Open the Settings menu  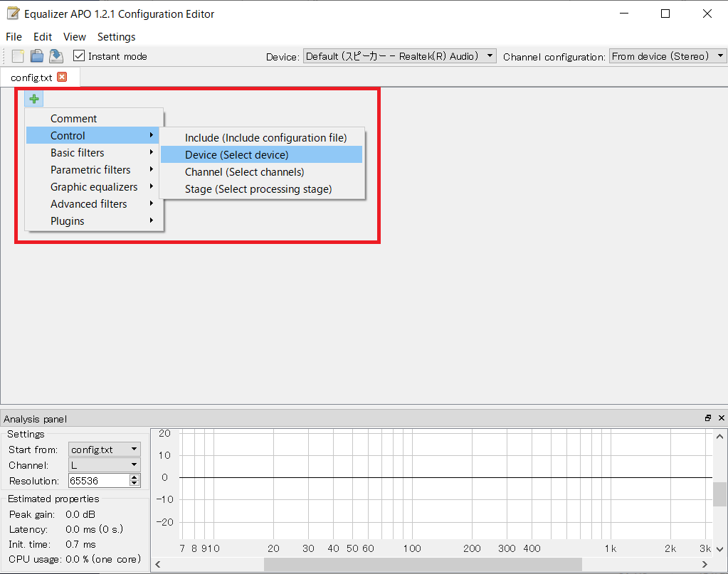(x=117, y=37)
